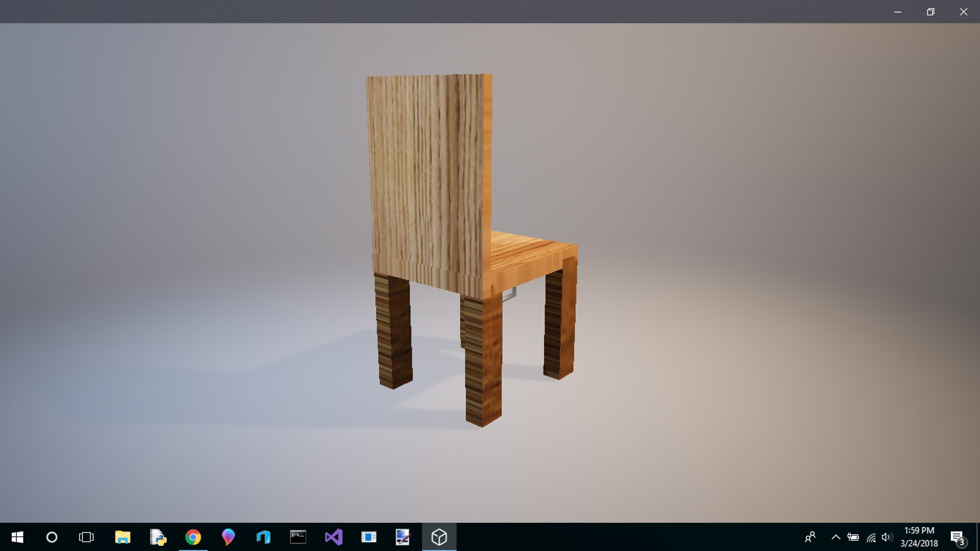
Task: Open the People tray icon
Action: [810, 537]
